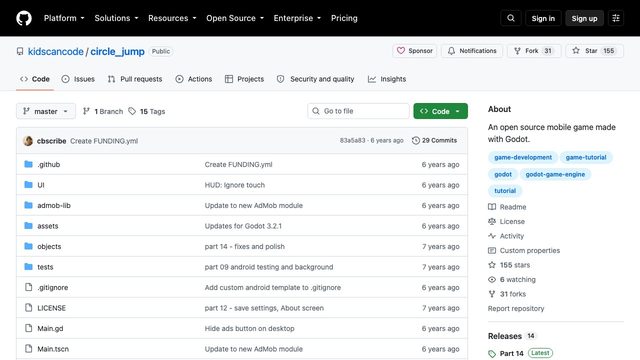Viewport: 640px width, 360px height.
Task: Click the Activity pulse icon in About
Action: point(492,236)
